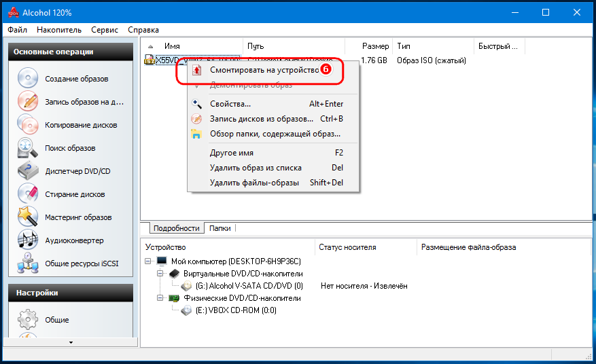The width and height of the screenshot is (596, 364).
Task: Click the red mount arrow icon in context menu
Action: pyautogui.click(x=196, y=70)
